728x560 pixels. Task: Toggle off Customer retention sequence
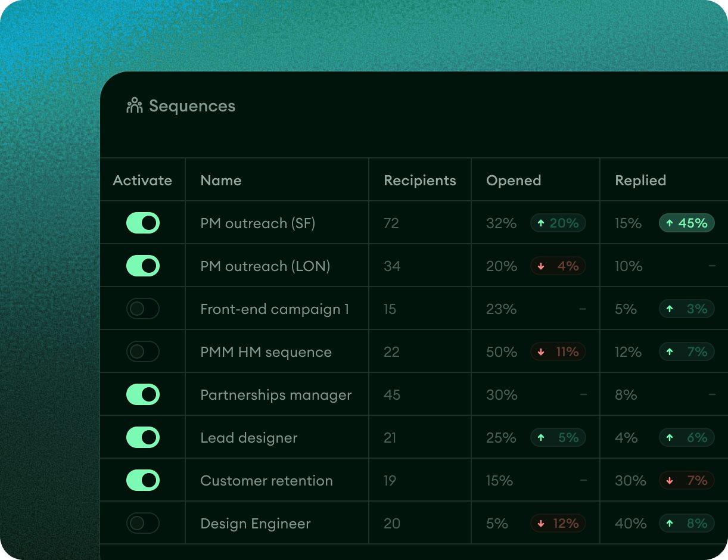pyautogui.click(x=143, y=480)
